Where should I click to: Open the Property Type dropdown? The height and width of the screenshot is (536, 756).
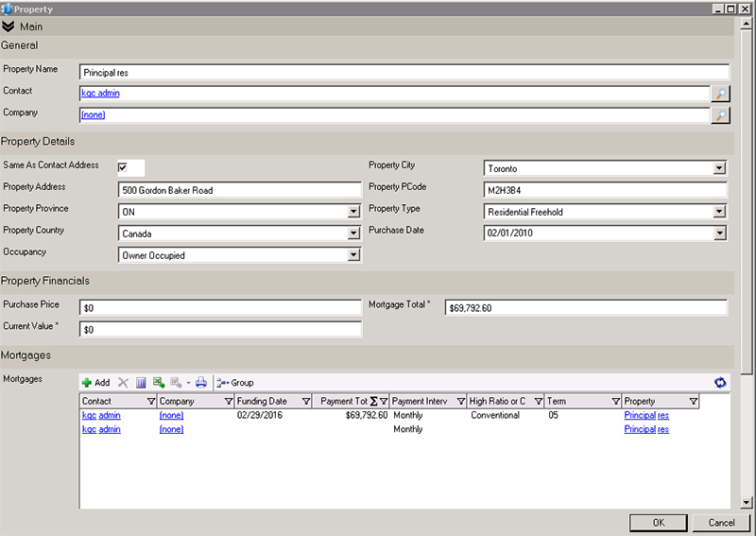719,212
